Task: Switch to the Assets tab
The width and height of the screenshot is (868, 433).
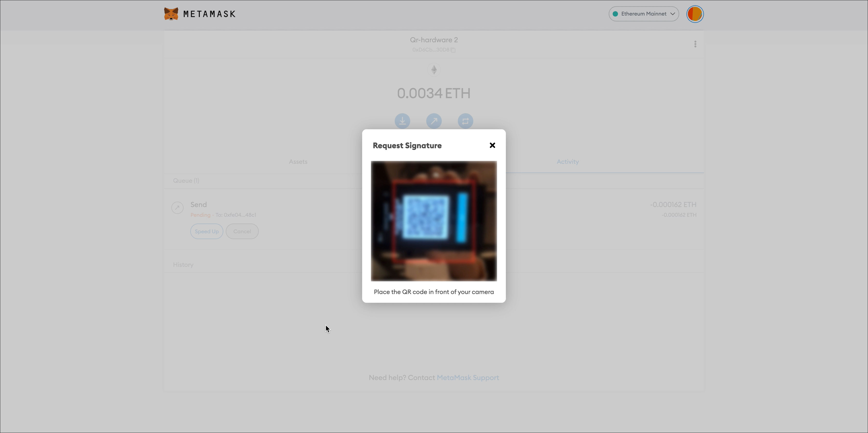Action: click(298, 162)
